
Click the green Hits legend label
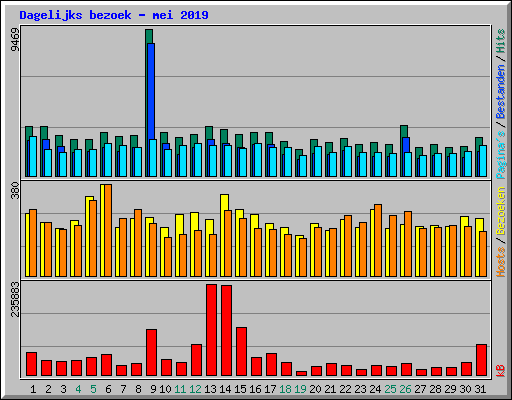500,41
